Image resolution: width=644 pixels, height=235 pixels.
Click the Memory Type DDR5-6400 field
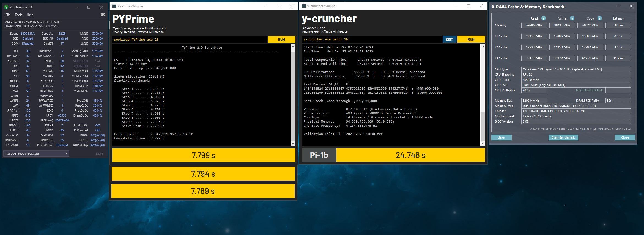click(x=576, y=106)
